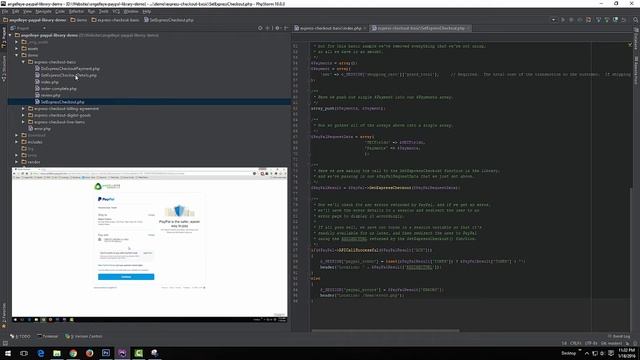Image resolution: width=640 pixels, height=360 pixels.
Task: Toggle the Project side tab
Action: point(4,38)
